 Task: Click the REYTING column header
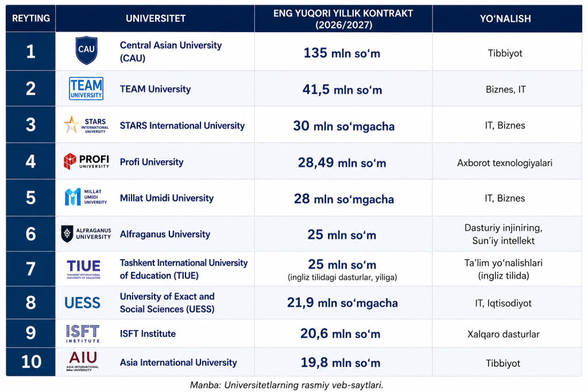tap(31, 18)
